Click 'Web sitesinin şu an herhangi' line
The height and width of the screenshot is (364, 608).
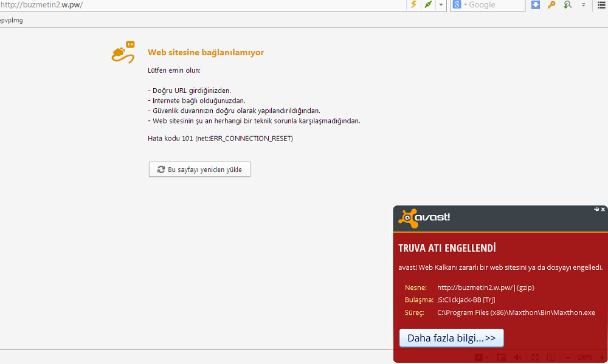(x=254, y=121)
